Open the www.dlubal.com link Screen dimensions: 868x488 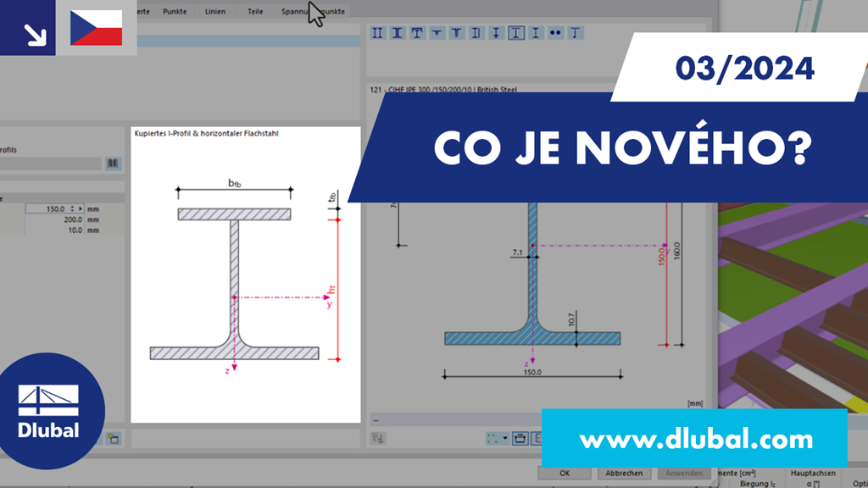(695, 439)
